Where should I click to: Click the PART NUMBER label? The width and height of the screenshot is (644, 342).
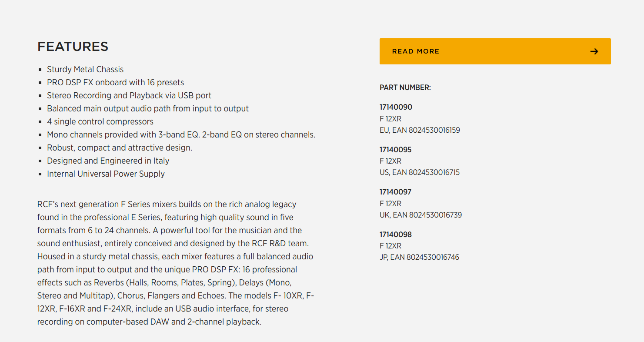click(x=405, y=88)
